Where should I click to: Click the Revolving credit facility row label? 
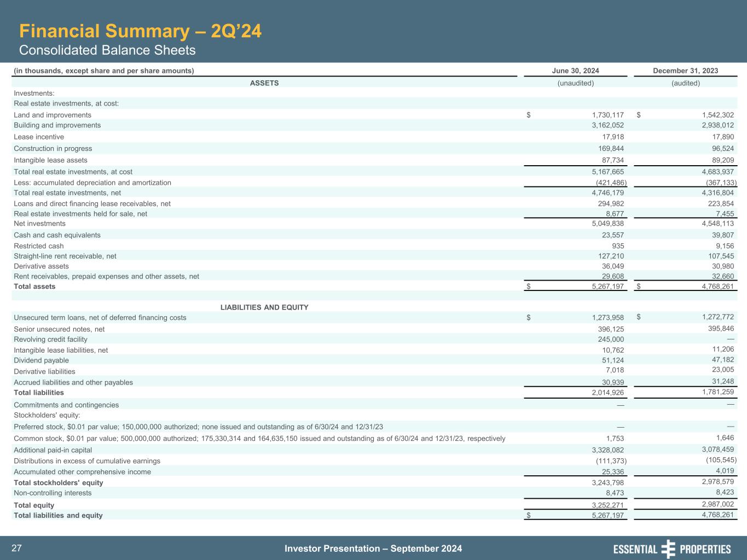coord(50,339)
